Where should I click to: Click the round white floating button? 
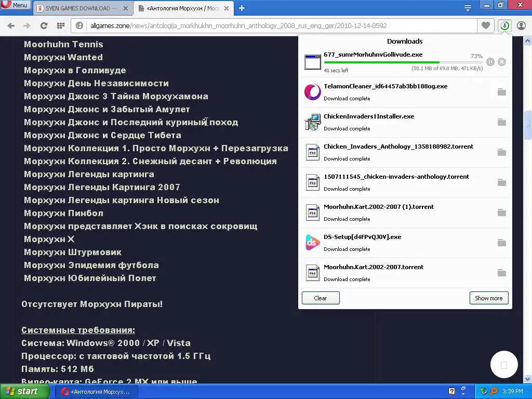tap(504, 365)
